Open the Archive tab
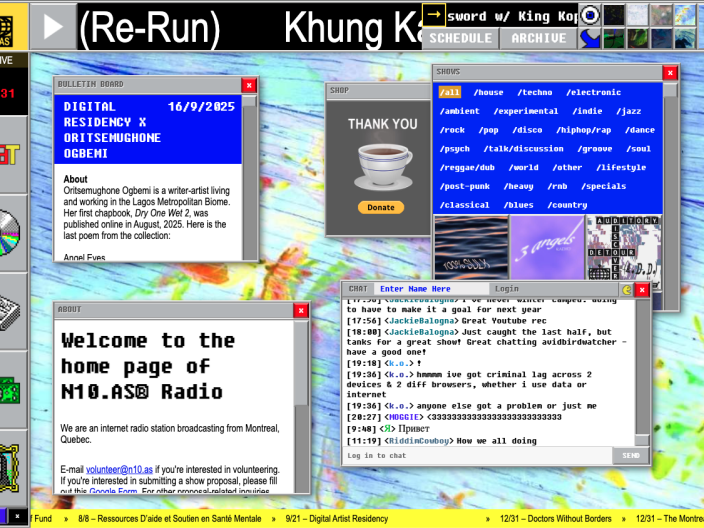Viewport: 704px width, 528px height. click(x=539, y=39)
